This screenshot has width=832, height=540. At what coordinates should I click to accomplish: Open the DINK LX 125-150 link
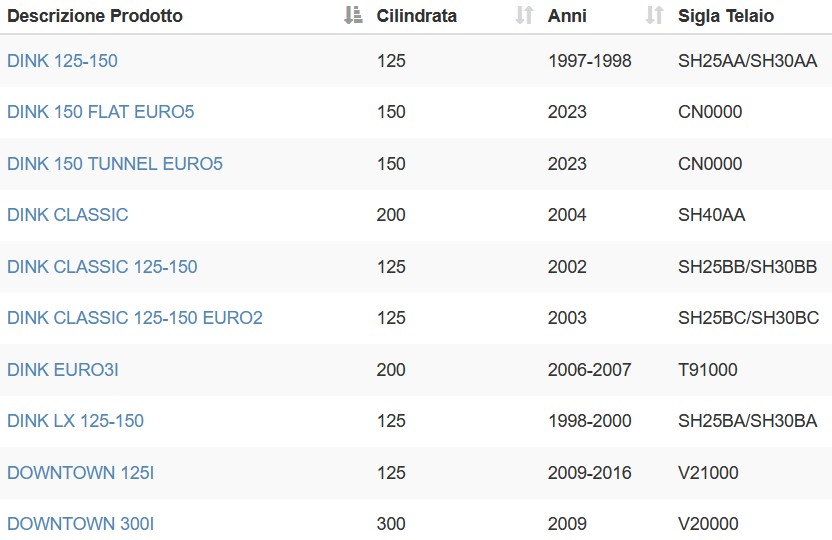75,421
